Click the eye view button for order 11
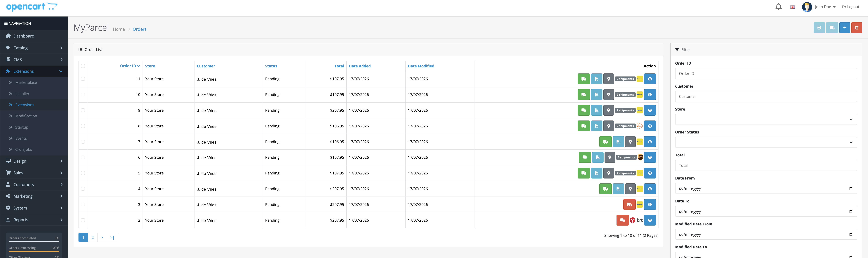Image resolution: width=868 pixels, height=258 pixels. [650, 79]
